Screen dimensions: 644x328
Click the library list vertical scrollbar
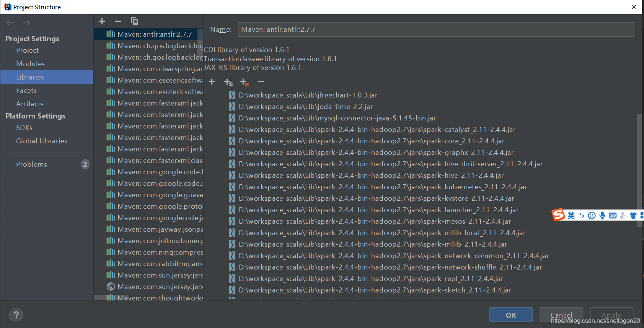(x=200, y=43)
